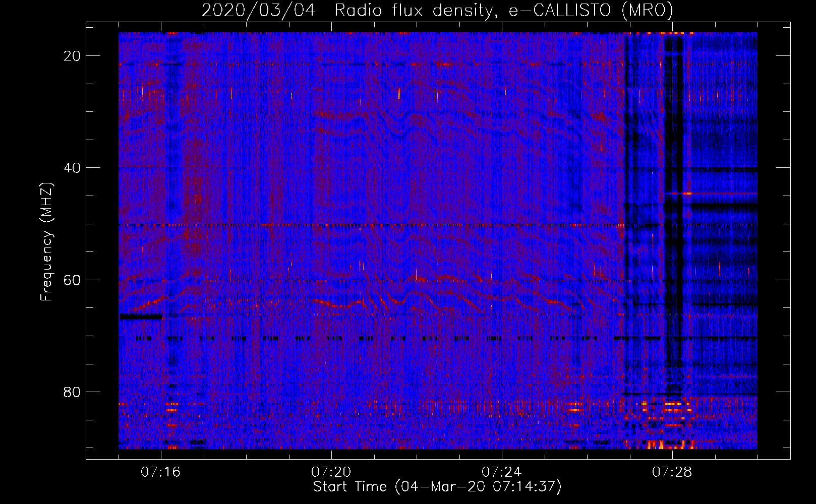Click the plot title mentioning e-CALLISTO (MRO)

coord(438,11)
